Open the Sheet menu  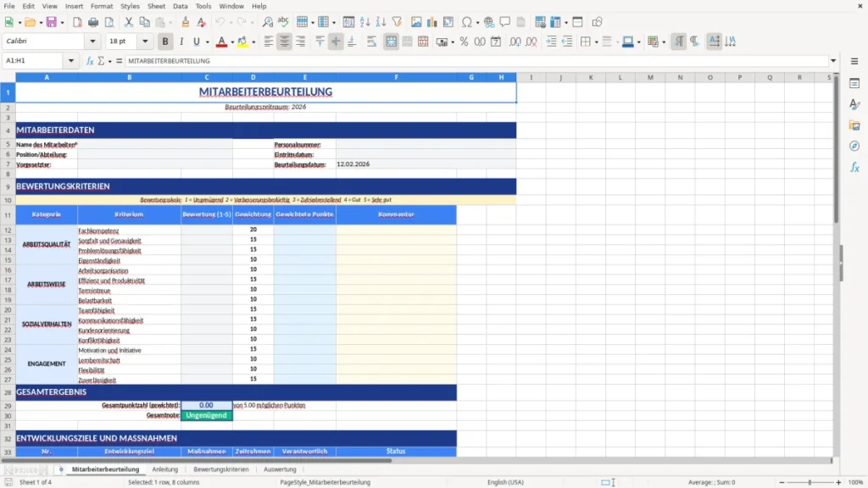[x=156, y=6]
